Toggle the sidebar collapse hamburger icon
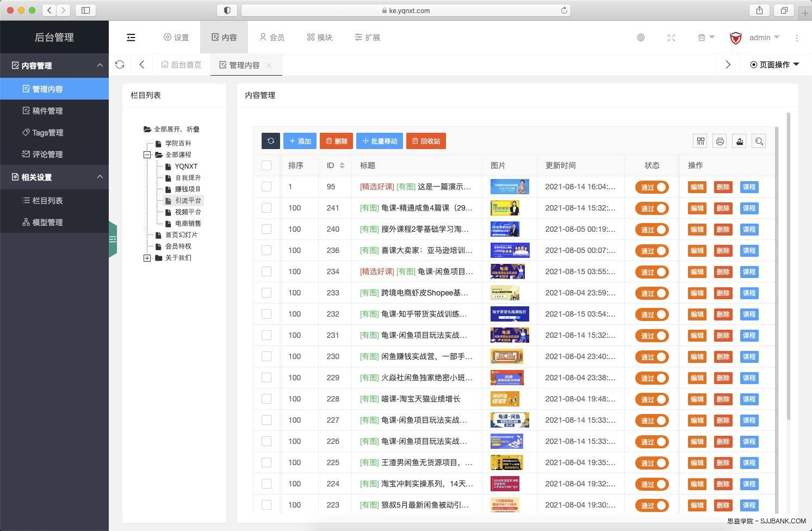The width and height of the screenshot is (812, 531). 131,38
